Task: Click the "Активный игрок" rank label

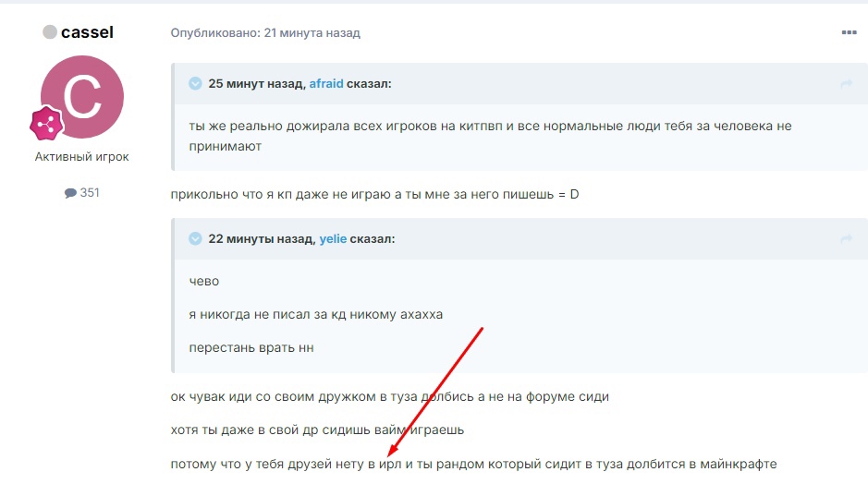Action: point(82,157)
